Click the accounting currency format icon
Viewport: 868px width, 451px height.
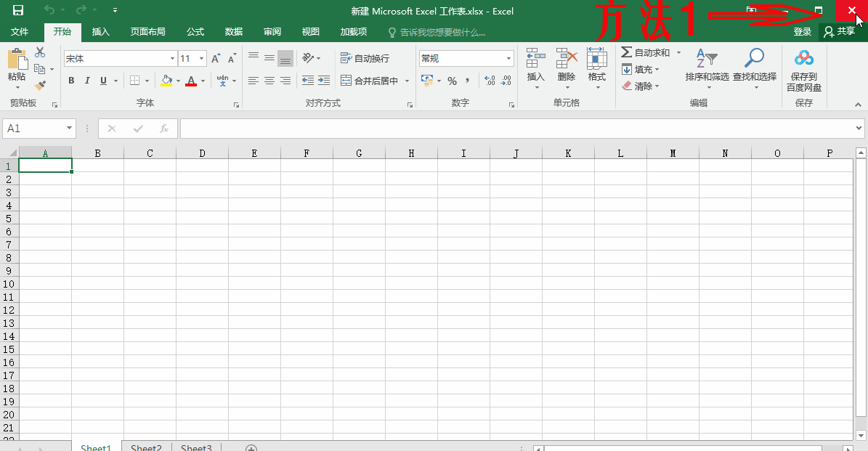click(427, 81)
